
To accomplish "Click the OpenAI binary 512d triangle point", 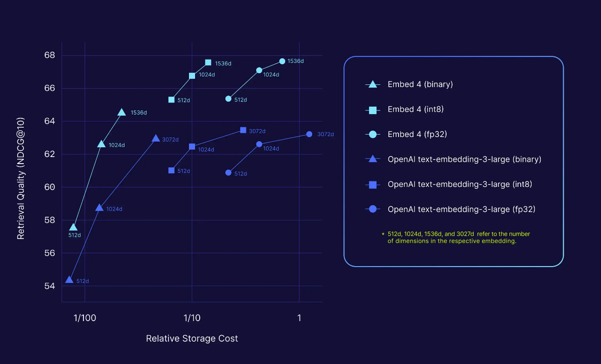I will tap(70, 280).
